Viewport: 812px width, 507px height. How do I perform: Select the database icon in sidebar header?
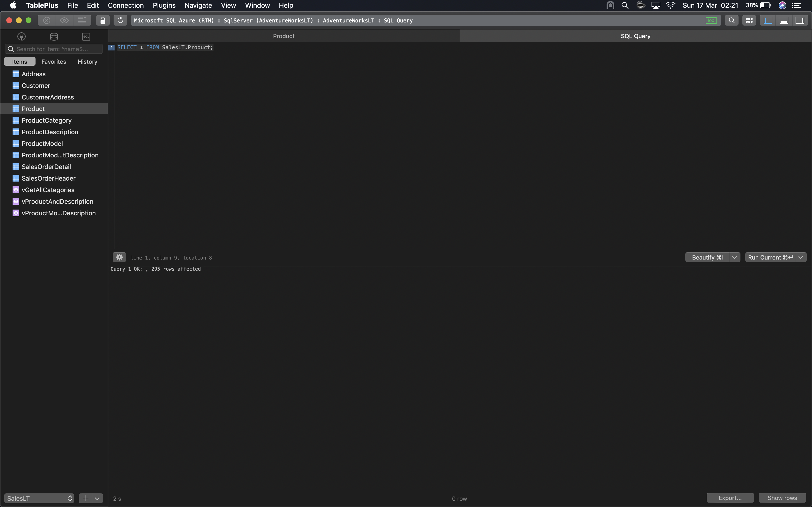[54, 36]
